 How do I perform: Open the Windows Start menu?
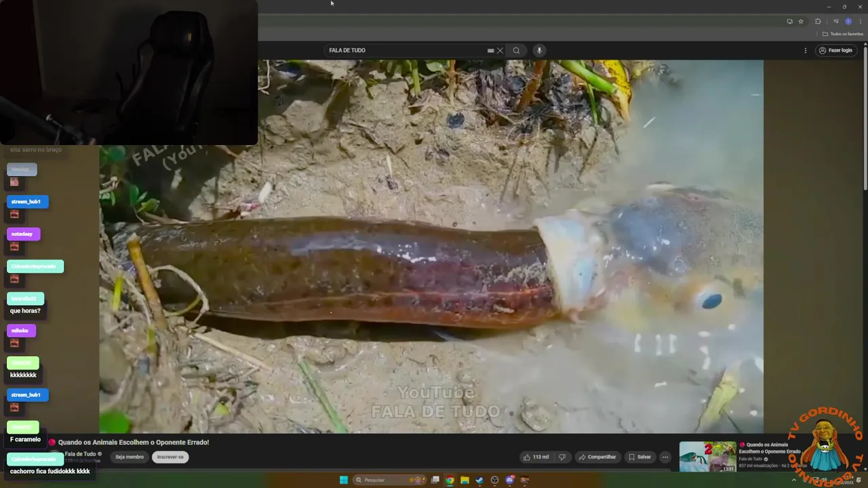pos(344,480)
